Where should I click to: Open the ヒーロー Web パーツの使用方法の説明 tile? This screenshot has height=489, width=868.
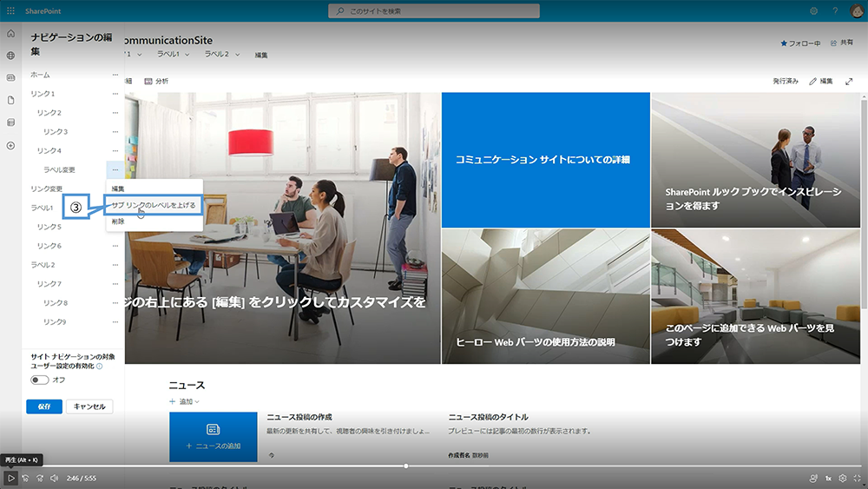point(545,297)
